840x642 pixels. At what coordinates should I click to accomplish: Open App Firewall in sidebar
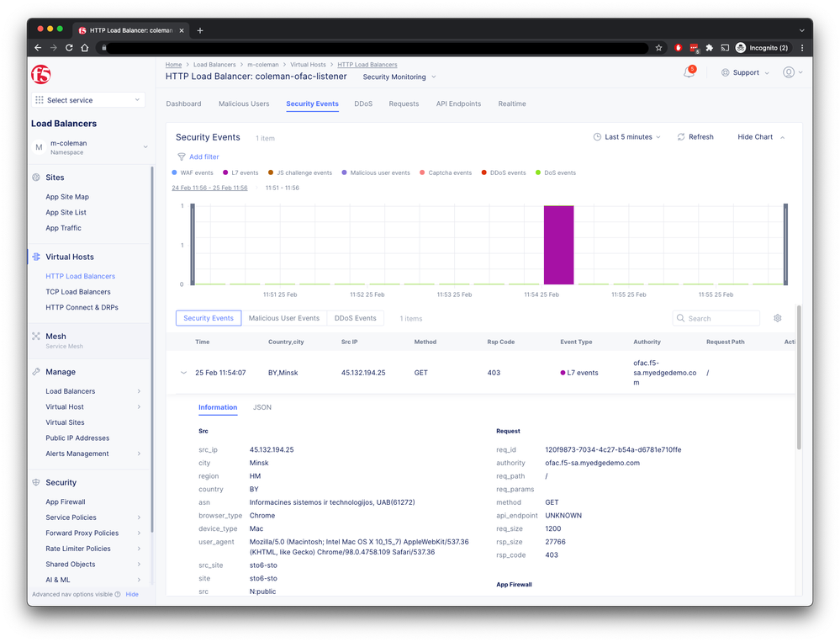(66, 501)
